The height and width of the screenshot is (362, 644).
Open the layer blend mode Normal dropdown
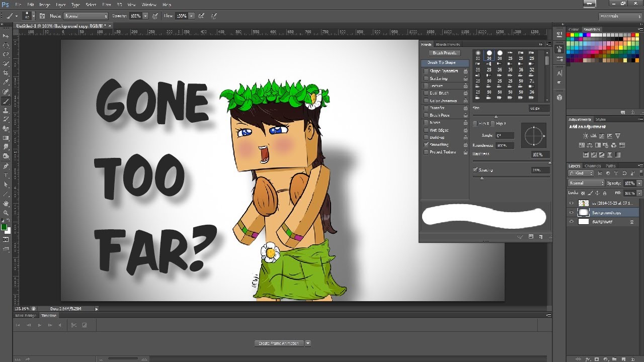587,183
